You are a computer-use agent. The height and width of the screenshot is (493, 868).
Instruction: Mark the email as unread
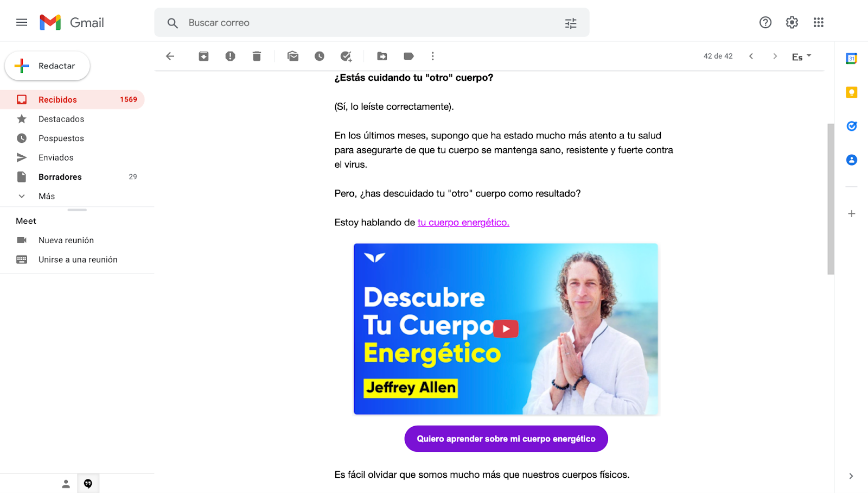pyautogui.click(x=293, y=56)
